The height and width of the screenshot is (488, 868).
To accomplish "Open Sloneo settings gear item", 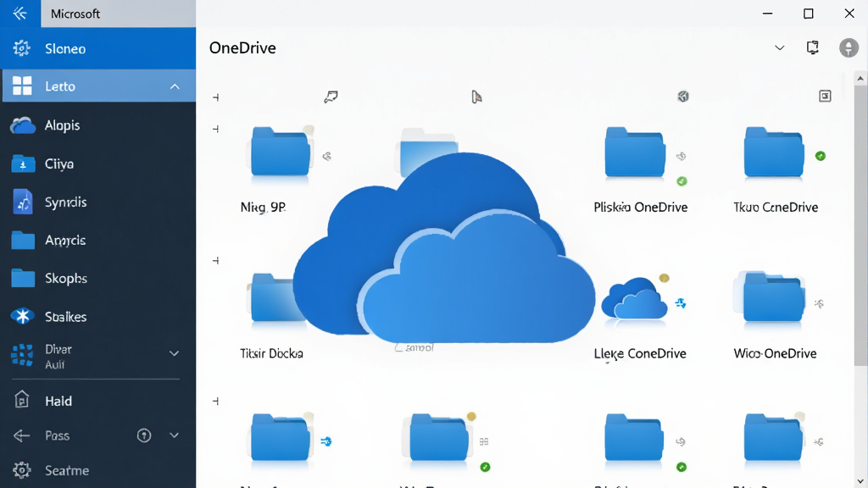I will pyautogui.click(x=98, y=48).
